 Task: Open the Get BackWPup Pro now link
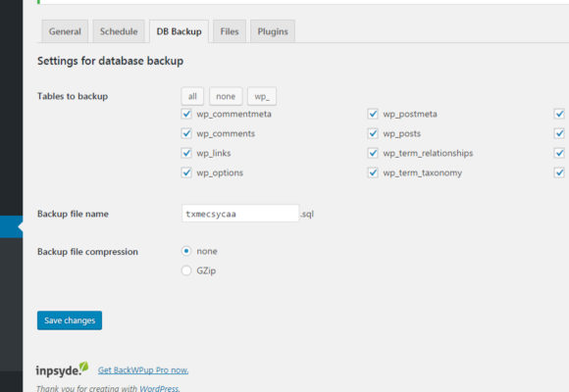pyautogui.click(x=143, y=370)
